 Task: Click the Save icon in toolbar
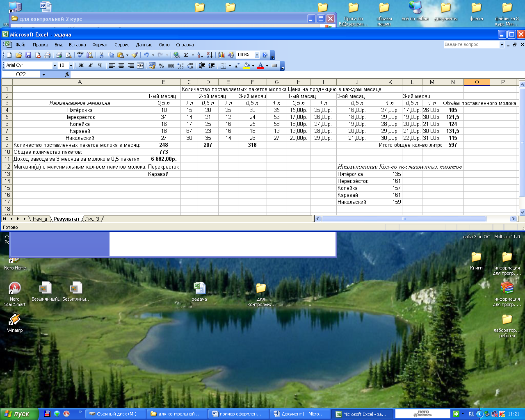coord(28,55)
